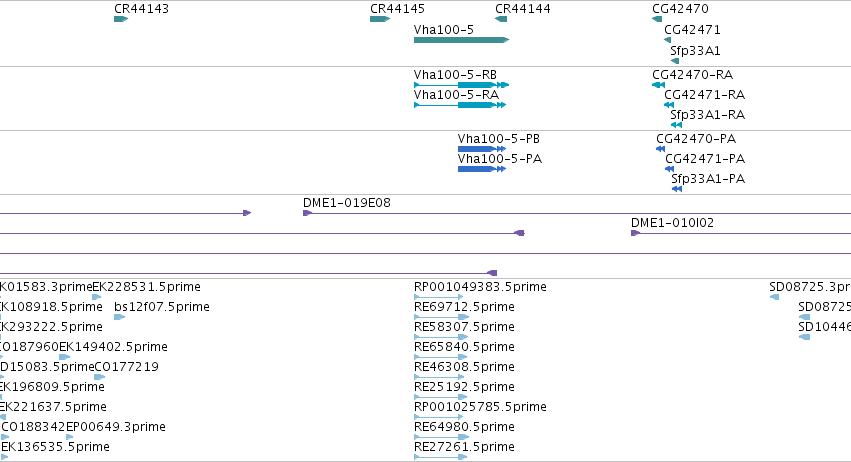Select EST RE58307.5prime
The height and width of the screenshot is (462, 851).
(441, 337)
